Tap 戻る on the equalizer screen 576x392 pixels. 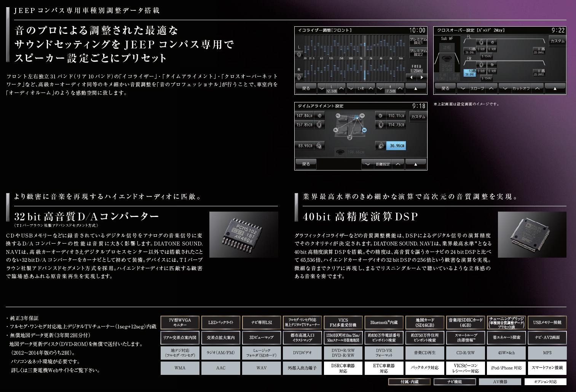tap(306, 88)
